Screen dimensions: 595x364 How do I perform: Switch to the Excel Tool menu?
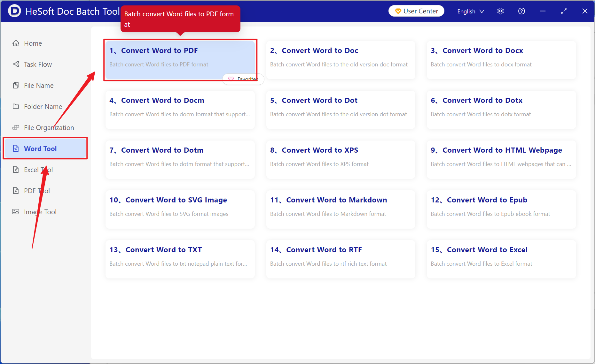[x=45, y=170]
